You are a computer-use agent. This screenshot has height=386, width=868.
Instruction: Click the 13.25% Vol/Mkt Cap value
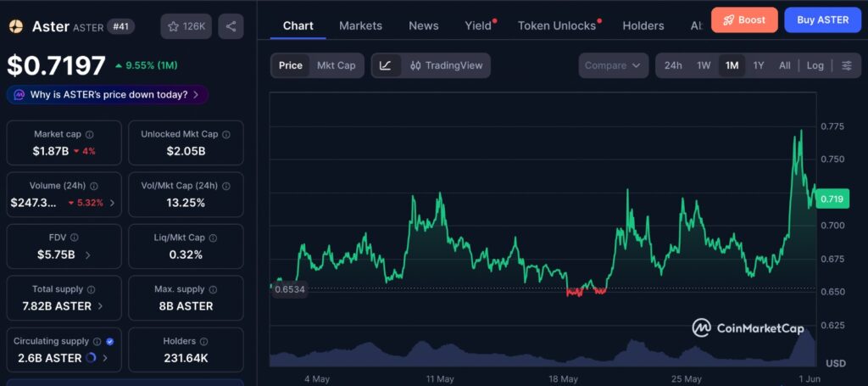186,203
